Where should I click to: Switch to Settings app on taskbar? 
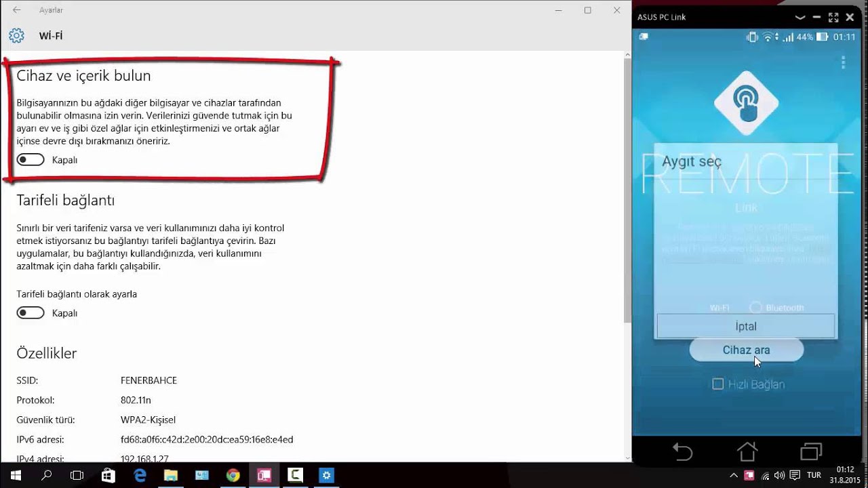tap(326, 475)
